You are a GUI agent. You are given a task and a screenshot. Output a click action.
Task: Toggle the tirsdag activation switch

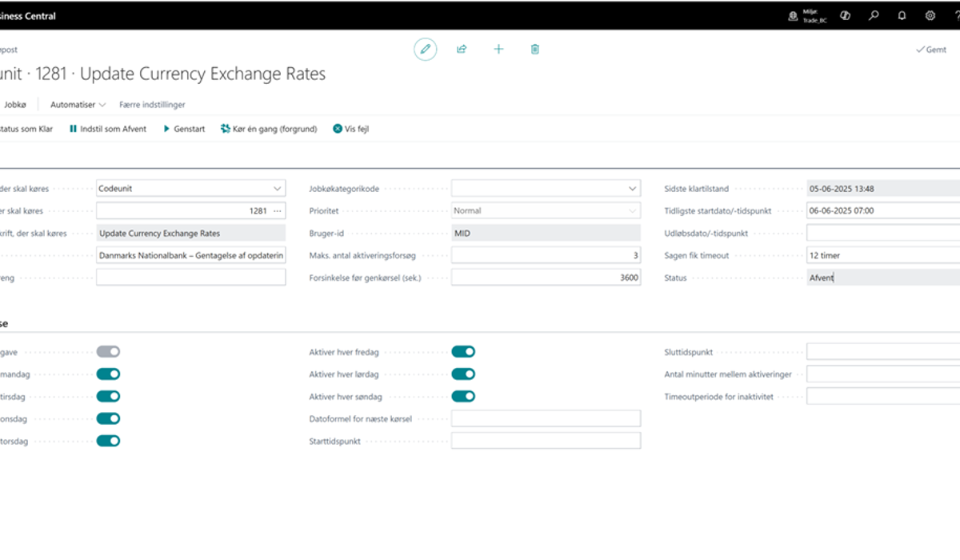click(x=108, y=396)
